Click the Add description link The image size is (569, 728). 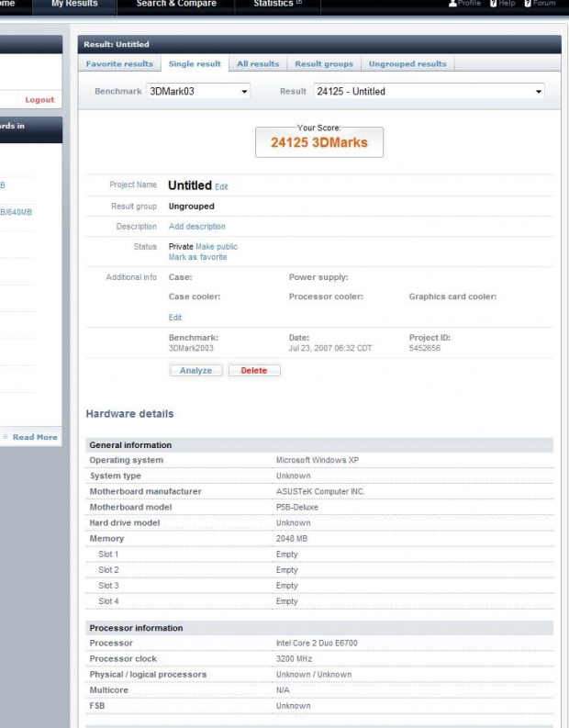196,227
